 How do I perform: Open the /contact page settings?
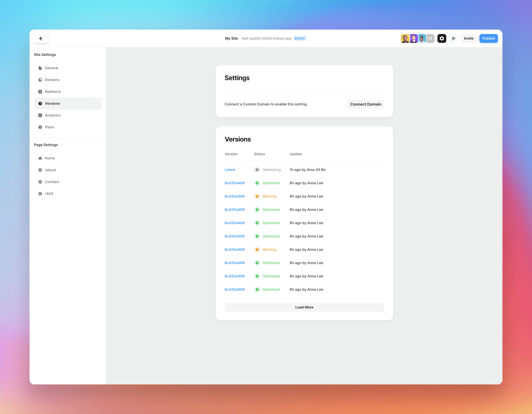[x=52, y=182]
